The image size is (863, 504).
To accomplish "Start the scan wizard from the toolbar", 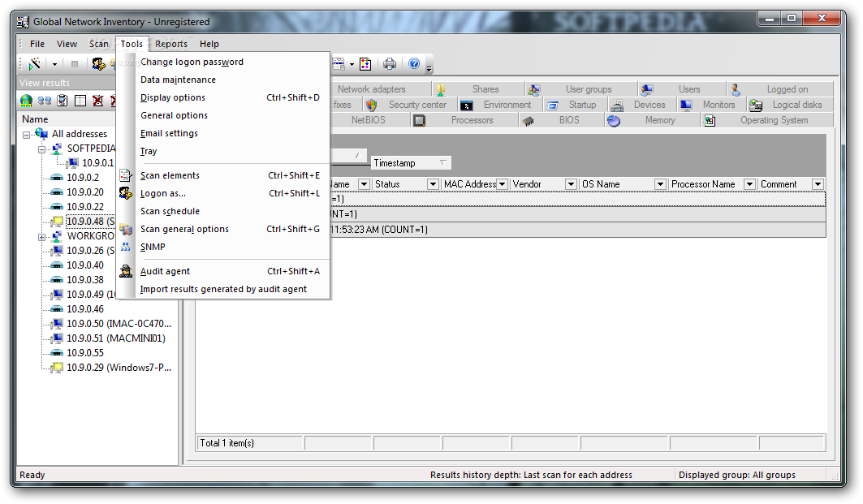I will pos(35,64).
